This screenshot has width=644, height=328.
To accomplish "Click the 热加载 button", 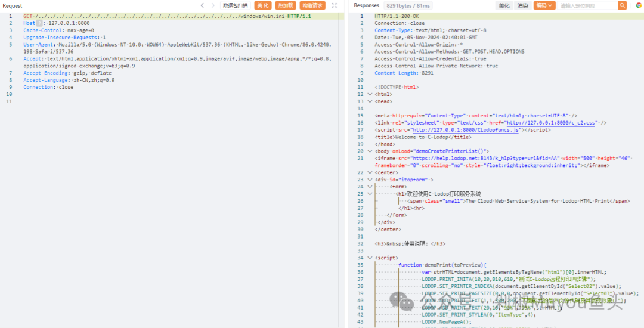I will (286, 5).
